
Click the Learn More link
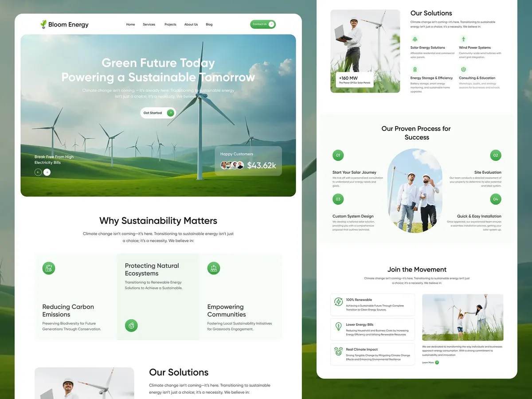[x=428, y=363]
